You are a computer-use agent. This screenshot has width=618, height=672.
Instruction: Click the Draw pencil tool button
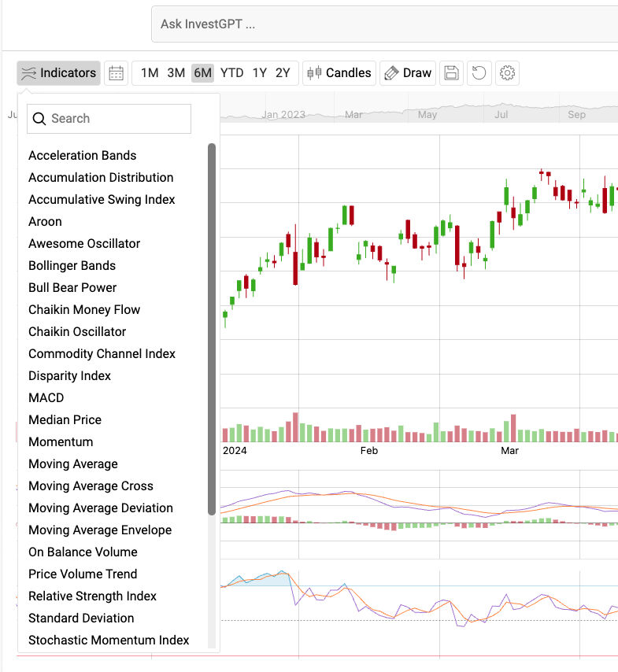406,73
